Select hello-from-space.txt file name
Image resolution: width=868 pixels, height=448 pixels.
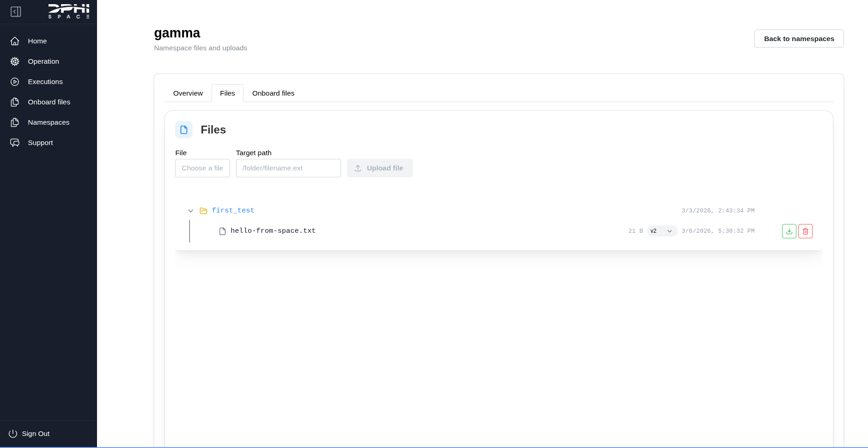tap(273, 231)
